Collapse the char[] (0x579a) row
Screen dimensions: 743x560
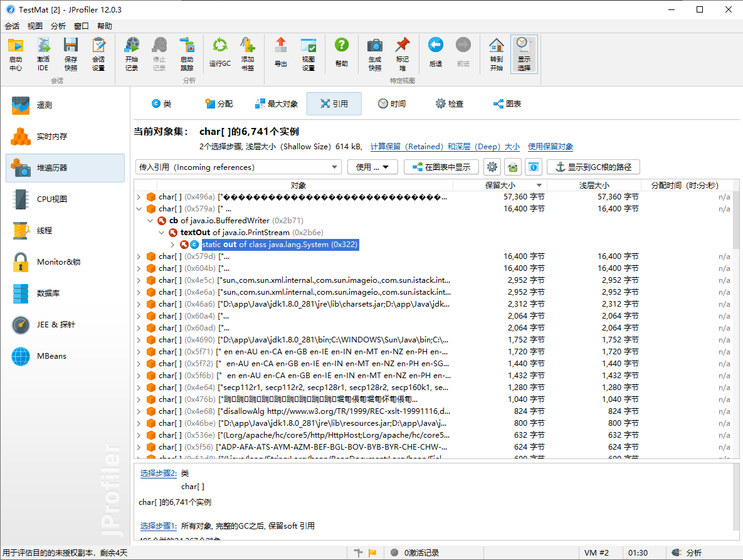tap(139, 209)
